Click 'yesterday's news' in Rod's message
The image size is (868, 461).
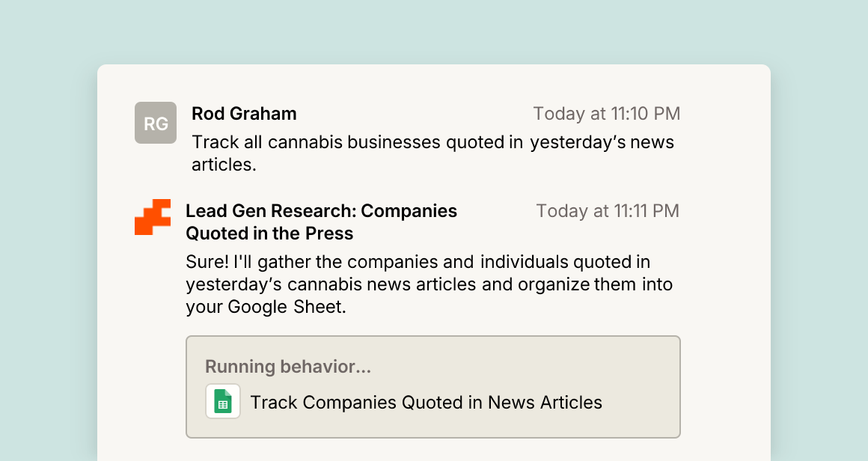[x=602, y=142]
